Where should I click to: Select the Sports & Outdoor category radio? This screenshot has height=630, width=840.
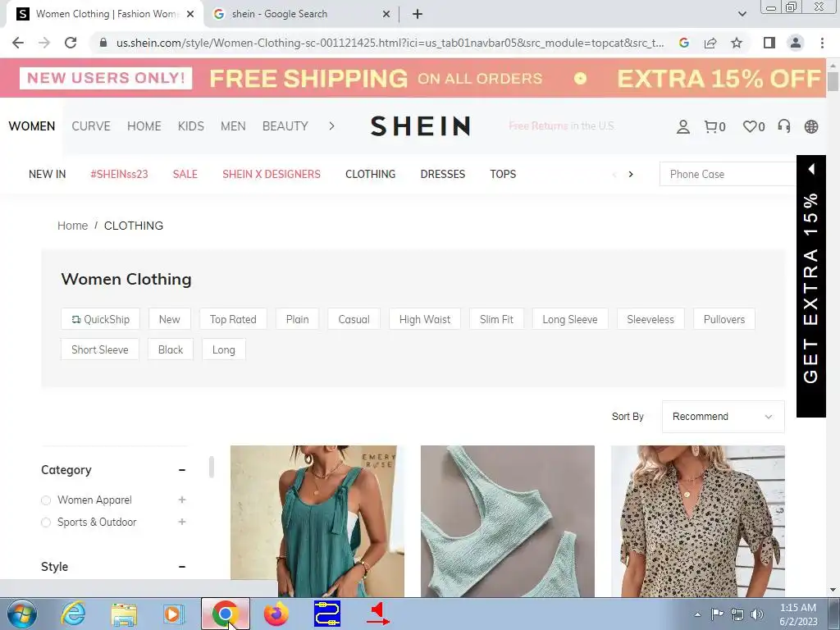click(46, 523)
